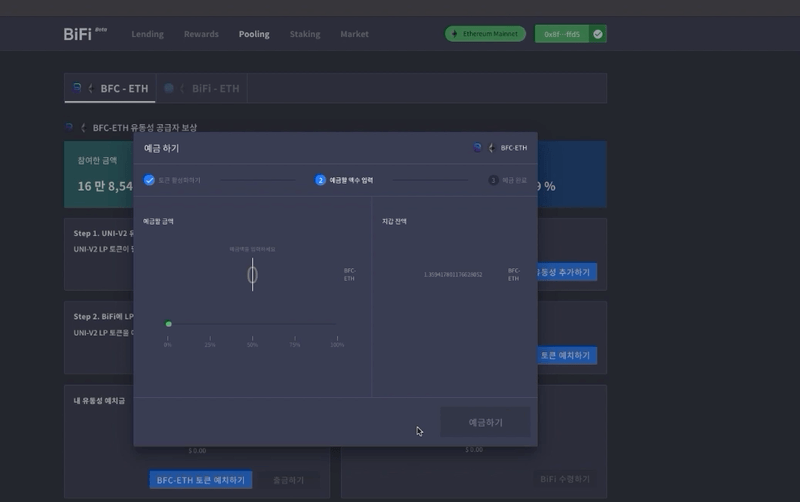Click the 지갑 잔액 label
The image size is (800, 502).
pos(394,221)
